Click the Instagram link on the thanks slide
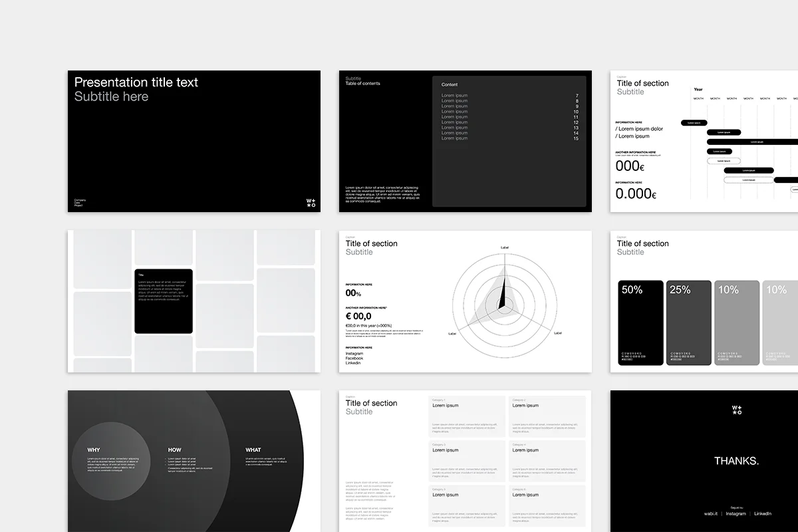 [735, 513]
